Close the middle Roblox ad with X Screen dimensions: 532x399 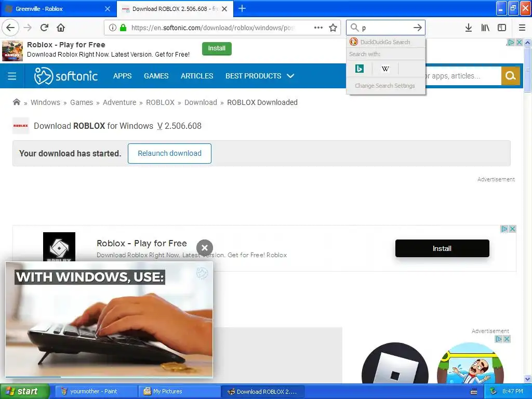point(512,229)
